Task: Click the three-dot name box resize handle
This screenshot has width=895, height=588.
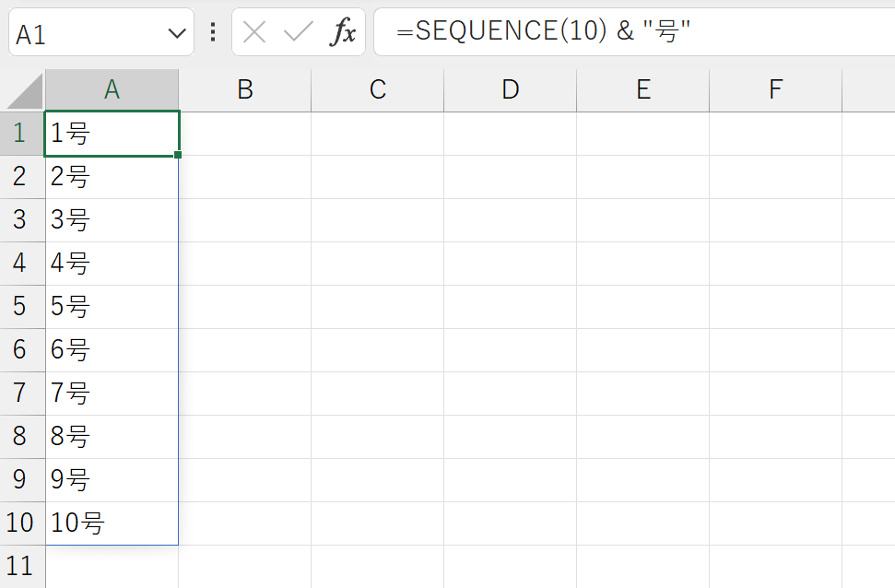Action: (x=213, y=32)
